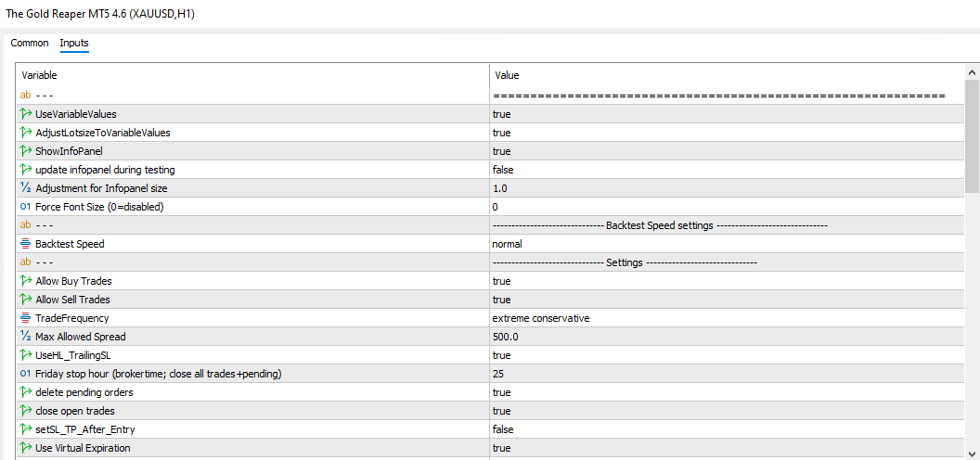980x460 pixels.
Task: Click string icon in the Settings separator row
Action: (26, 262)
